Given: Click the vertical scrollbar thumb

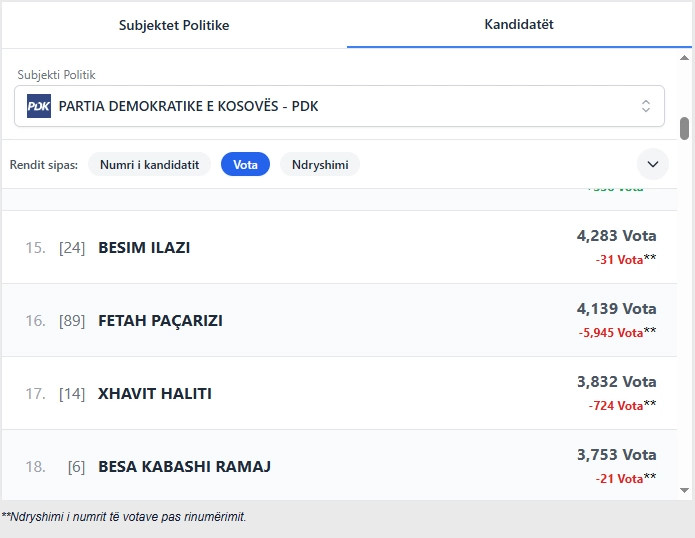Looking at the screenshot, I should pyautogui.click(x=685, y=130).
